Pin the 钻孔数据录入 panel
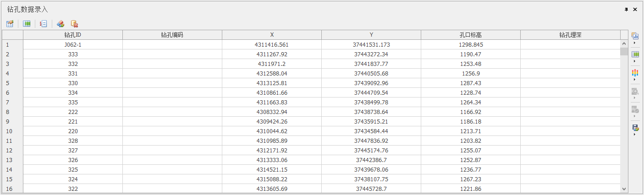The image size is (644, 195). coord(627,9)
